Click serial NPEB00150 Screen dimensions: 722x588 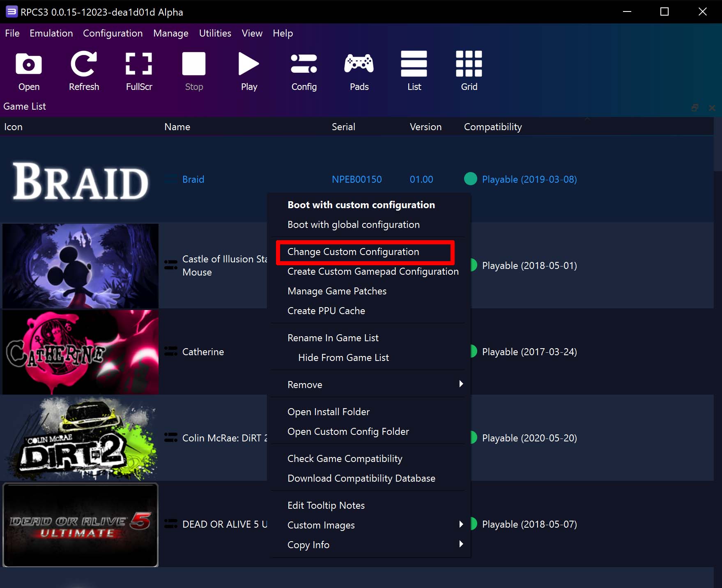point(357,179)
